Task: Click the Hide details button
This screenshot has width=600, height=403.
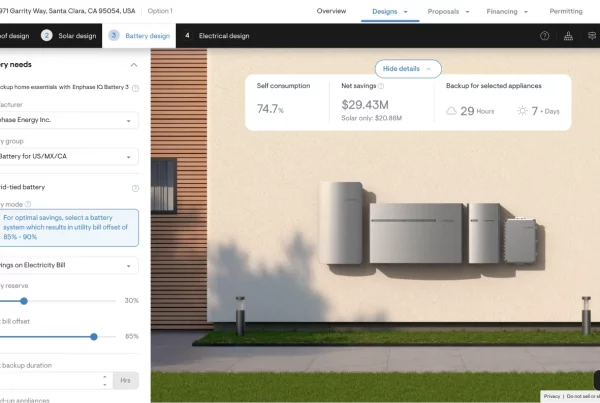Action: (407, 69)
